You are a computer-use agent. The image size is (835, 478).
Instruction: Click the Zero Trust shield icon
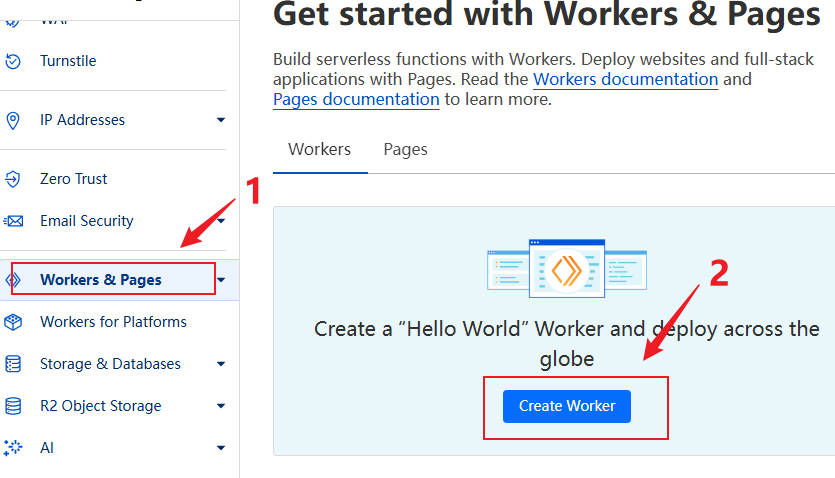tap(13, 179)
